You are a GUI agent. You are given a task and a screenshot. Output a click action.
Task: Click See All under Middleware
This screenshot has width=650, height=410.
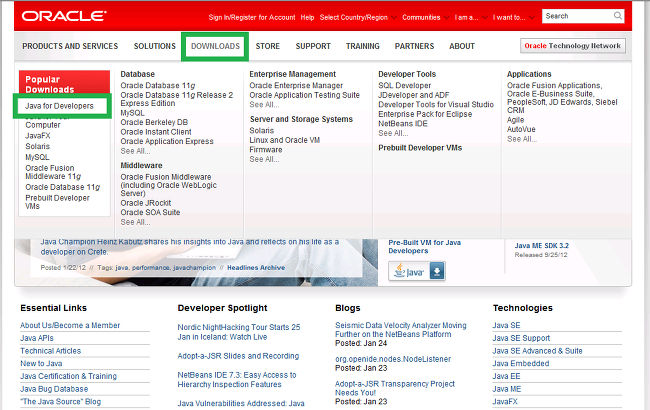pos(135,222)
